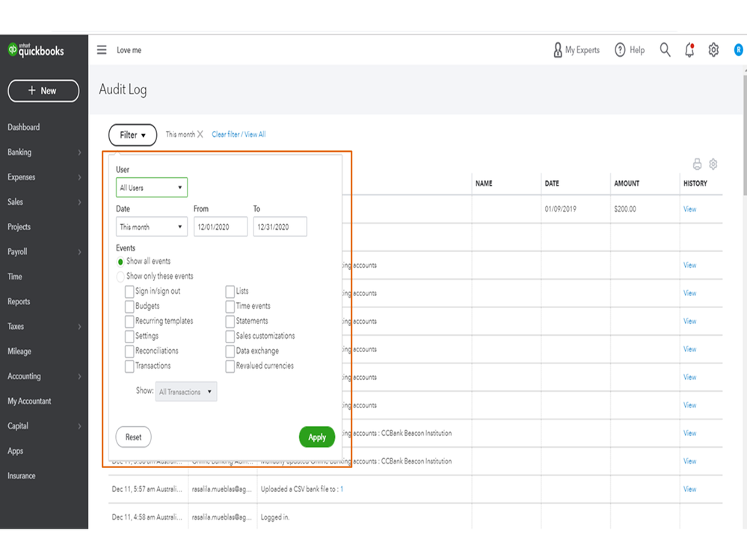Click Clear filter / View All link
The height and width of the screenshot is (560, 747).
tap(239, 135)
